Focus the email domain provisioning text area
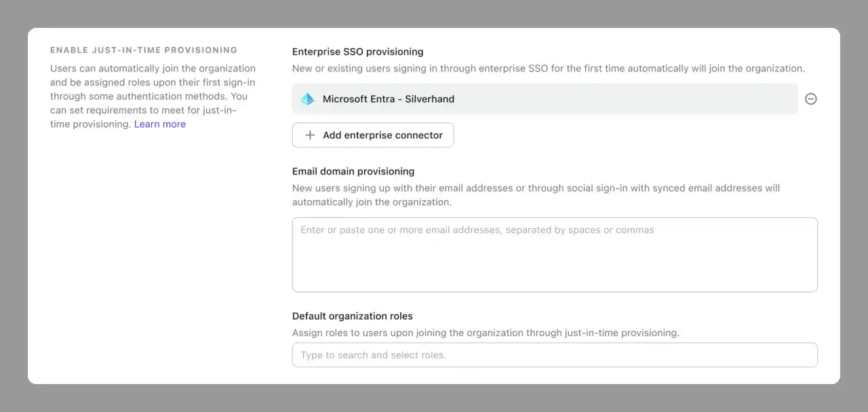This screenshot has width=868, height=412. [555, 254]
